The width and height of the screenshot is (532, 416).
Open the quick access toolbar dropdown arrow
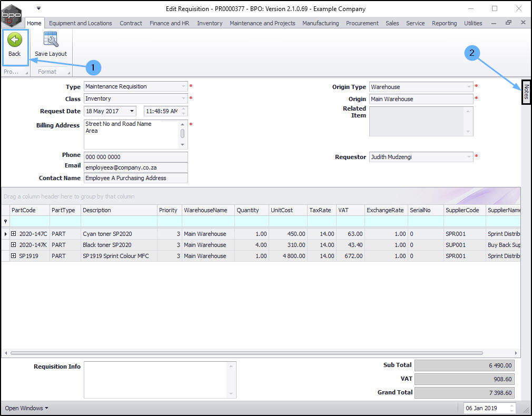[x=38, y=8]
